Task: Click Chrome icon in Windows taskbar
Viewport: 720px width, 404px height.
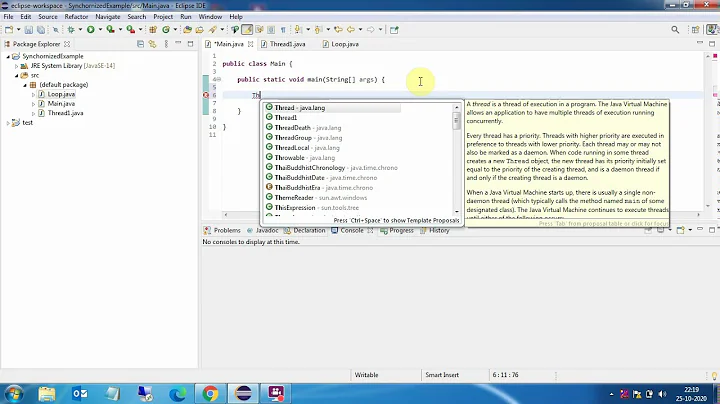Action: pos(210,393)
